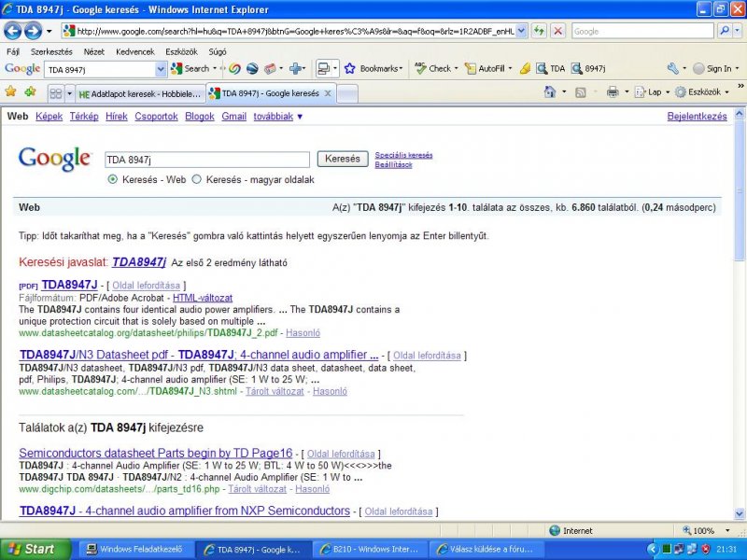Switch to Windows Feladatkezelő taskbar item
The height and width of the screenshot is (560, 747).
click(134, 550)
